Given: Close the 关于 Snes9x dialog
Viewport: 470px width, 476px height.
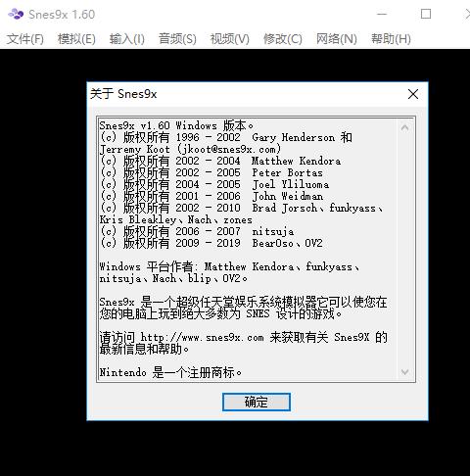Looking at the screenshot, I should pyautogui.click(x=413, y=94).
